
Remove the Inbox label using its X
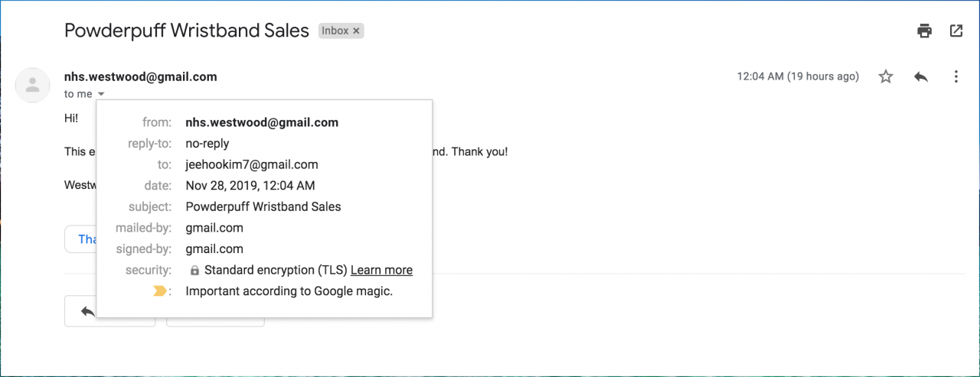(x=357, y=31)
